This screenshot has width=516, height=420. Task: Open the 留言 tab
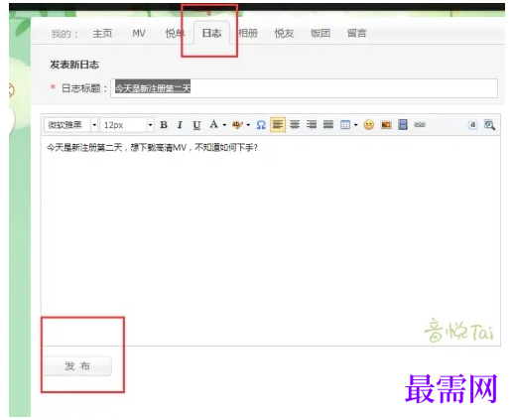coord(356,33)
